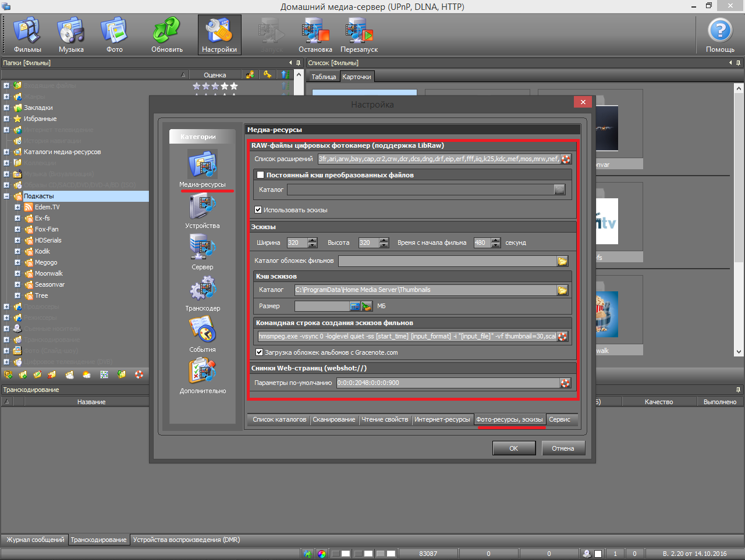Click the Перезапуск toolbar icon
The width and height of the screenshot is (745, 560).
[359, 35]
